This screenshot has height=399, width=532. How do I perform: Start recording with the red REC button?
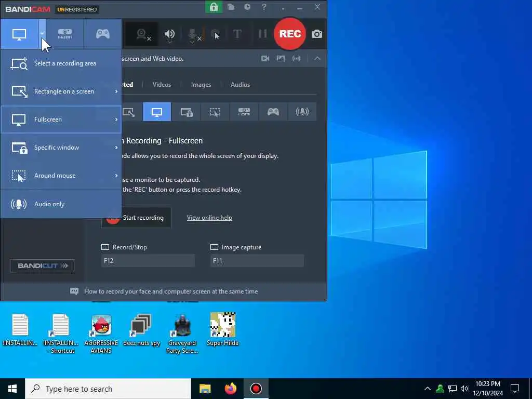(x=290, y=34)
